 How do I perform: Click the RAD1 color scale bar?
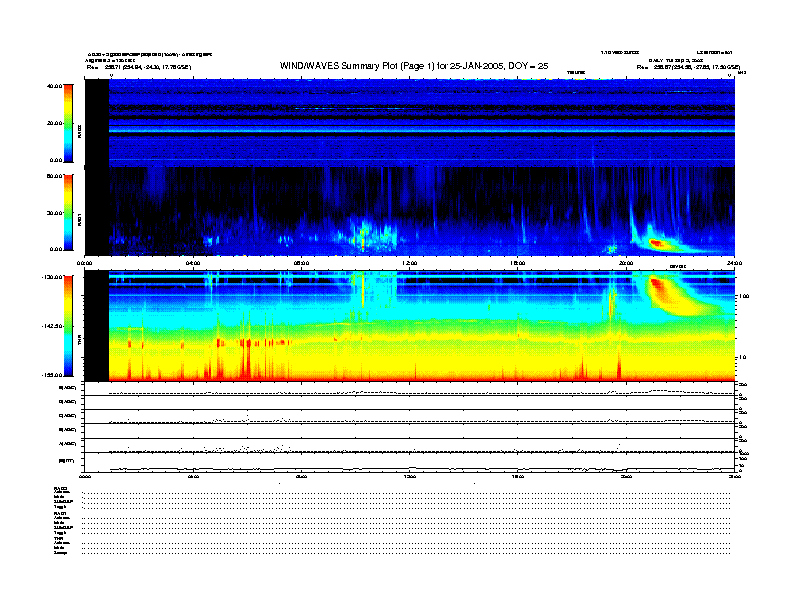click(x=68, y=212)
